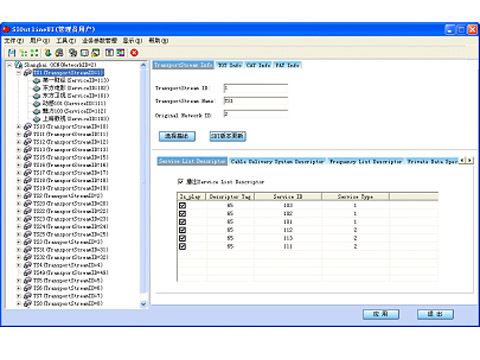Image resolution: width=480 pixels, height=360 pixels.
Task: Click the Original Network ID input field
Action: [x=256, y=114]
